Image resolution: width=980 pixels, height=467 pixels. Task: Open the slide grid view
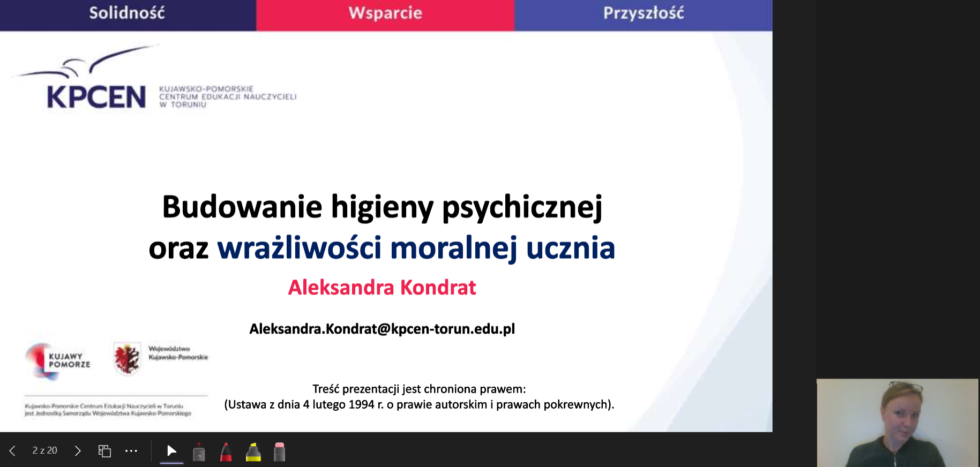click(x=104, y=451)
